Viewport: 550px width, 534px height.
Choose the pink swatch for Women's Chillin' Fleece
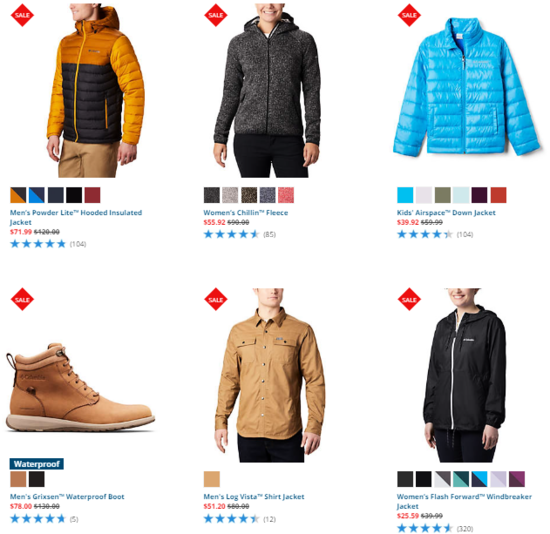[x=286, y=195]
